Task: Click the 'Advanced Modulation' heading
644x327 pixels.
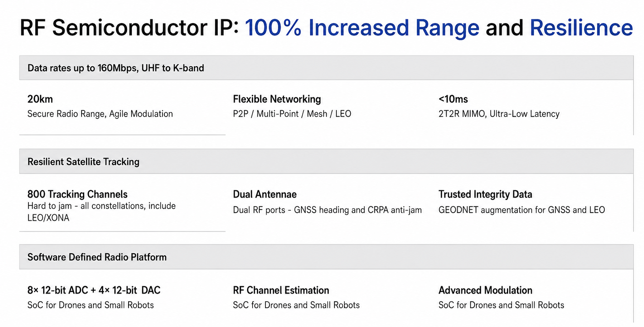Action: click(485, 290)
